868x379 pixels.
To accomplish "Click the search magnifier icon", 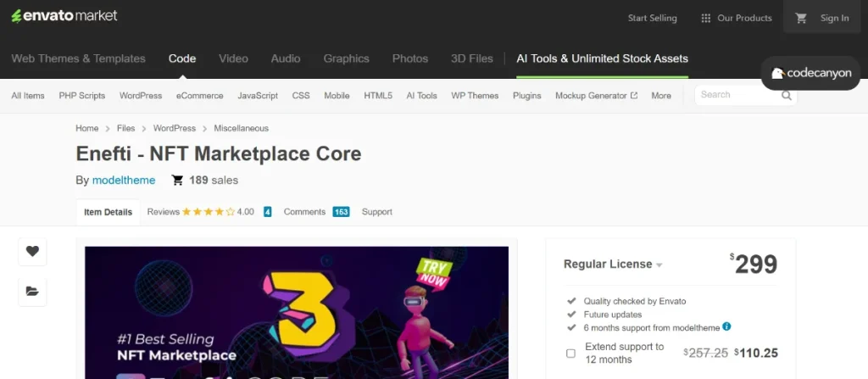I will pyautogui.click(x=786, y=95).
